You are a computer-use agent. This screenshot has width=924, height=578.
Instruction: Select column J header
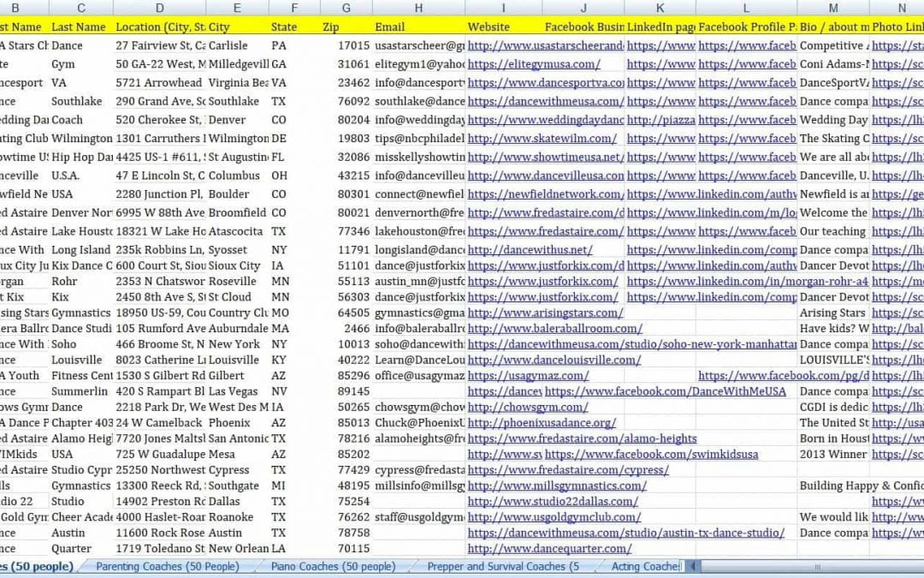(583, 8)
